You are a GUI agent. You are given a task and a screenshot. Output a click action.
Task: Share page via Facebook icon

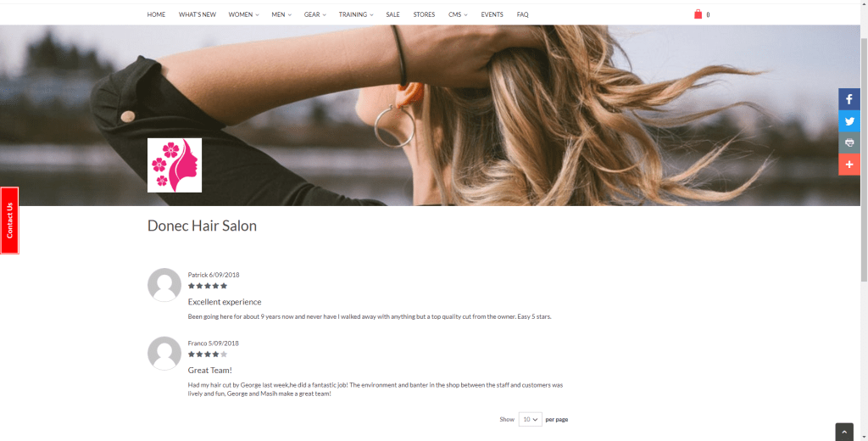coord(849,99)
